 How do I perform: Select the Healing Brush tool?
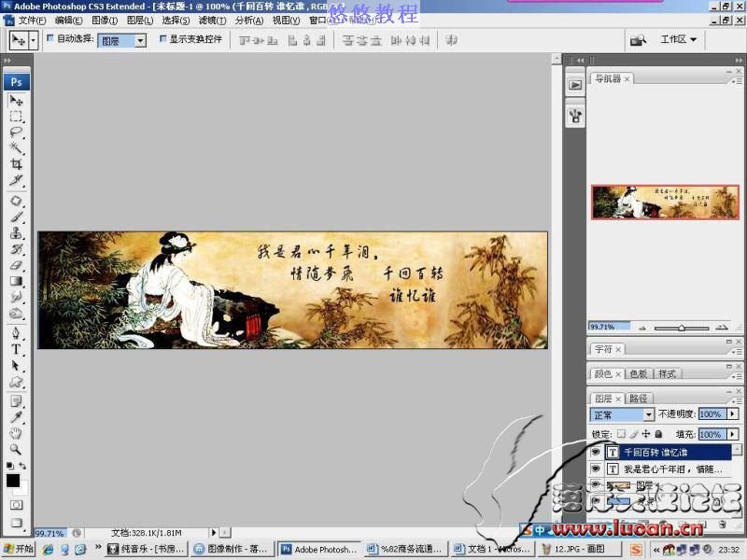(16, 201)
